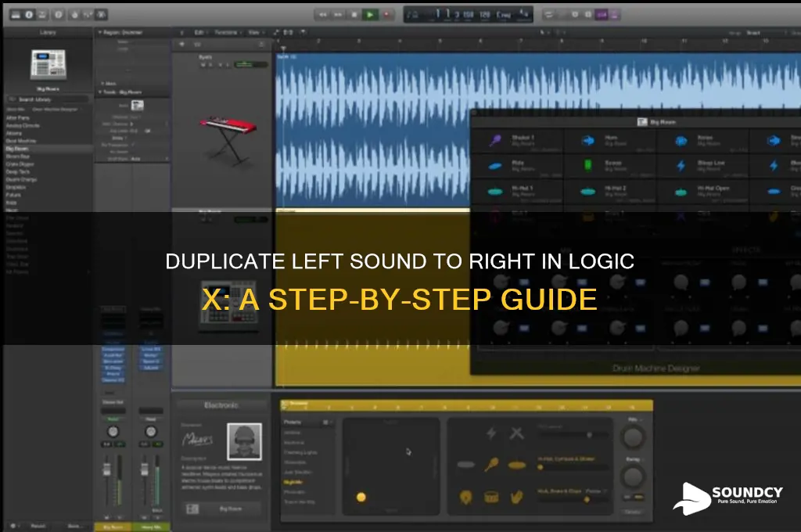Select Beat Machine in the Library list
The width and height of the screenshot is (801, 532).
coord(21,141)
